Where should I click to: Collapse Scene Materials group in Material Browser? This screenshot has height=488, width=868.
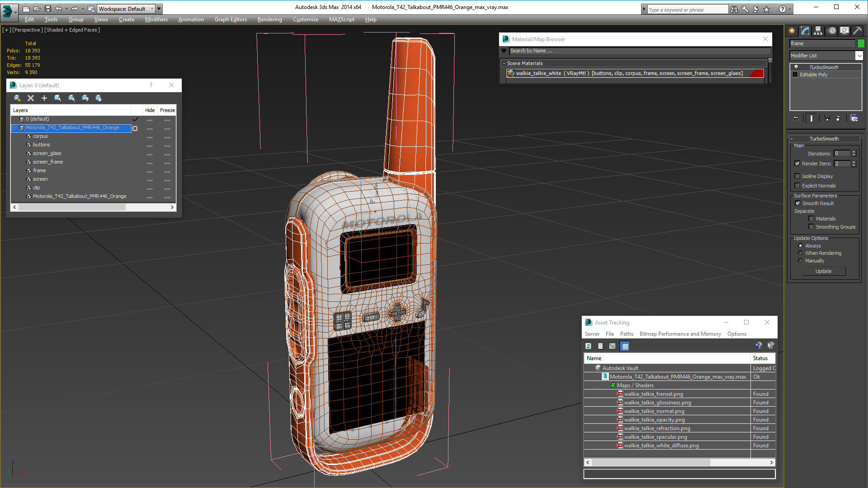point(504,63)
